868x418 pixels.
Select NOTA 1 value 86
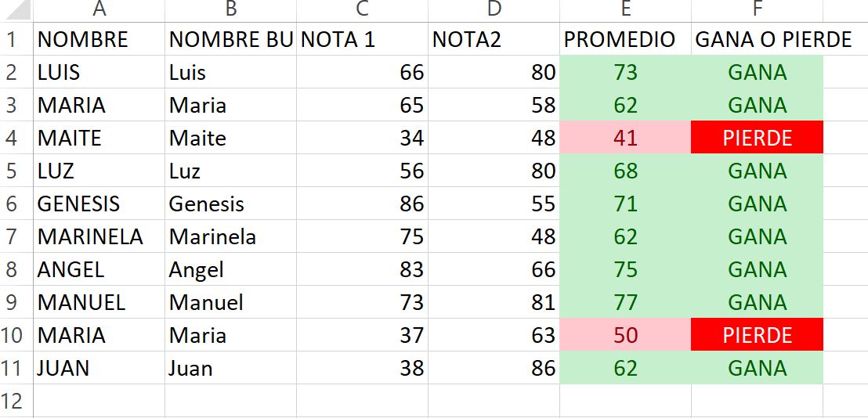click(x=362, y=204)
